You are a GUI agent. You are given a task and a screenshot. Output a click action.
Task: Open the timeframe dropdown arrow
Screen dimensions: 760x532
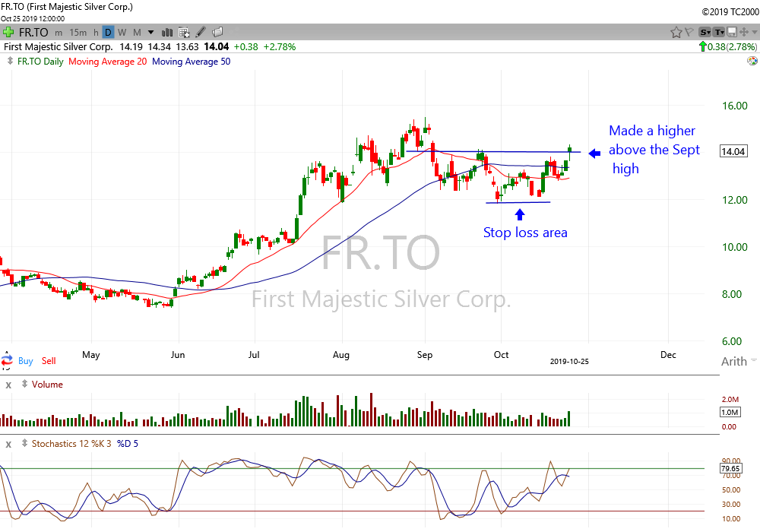pyautogui.click(x=150, y=33)
